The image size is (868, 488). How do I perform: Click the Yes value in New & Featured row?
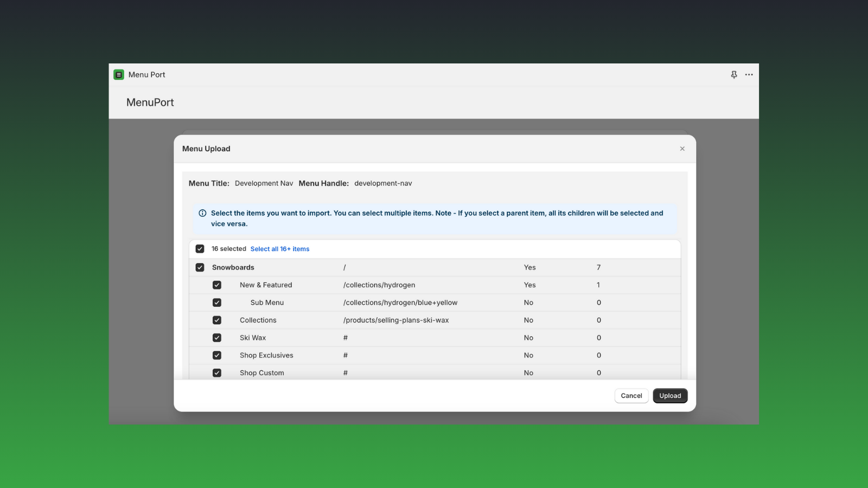coord(530,285)
